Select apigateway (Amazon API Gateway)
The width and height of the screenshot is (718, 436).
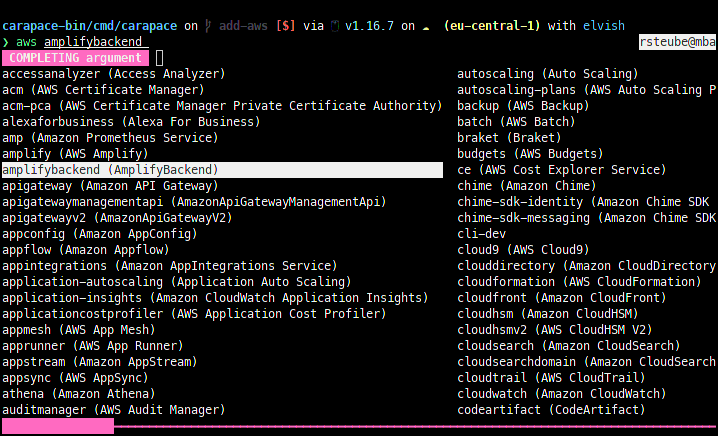(x=110, y=186)
